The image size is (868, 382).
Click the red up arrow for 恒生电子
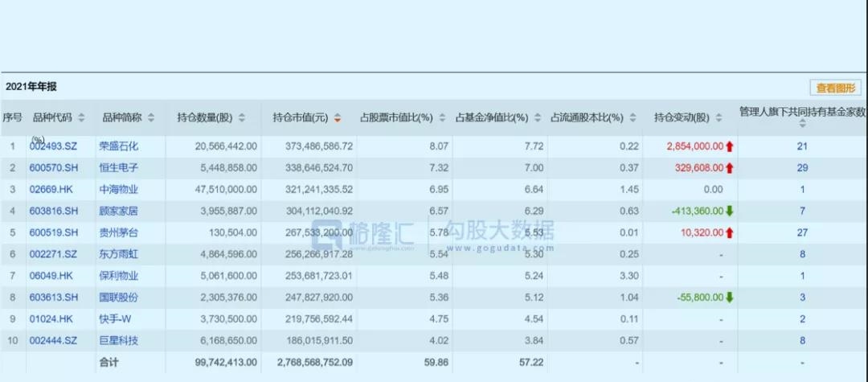[x=730, y=168]
